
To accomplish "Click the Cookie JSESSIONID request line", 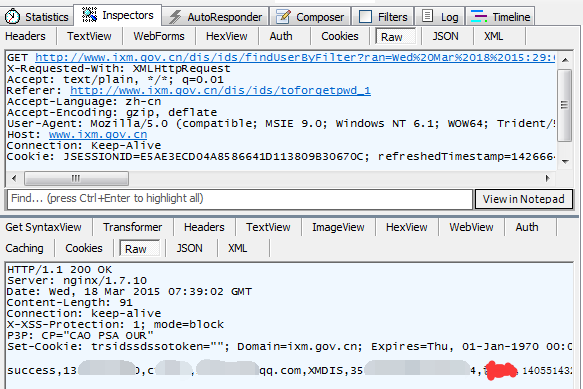I will 281,157.
